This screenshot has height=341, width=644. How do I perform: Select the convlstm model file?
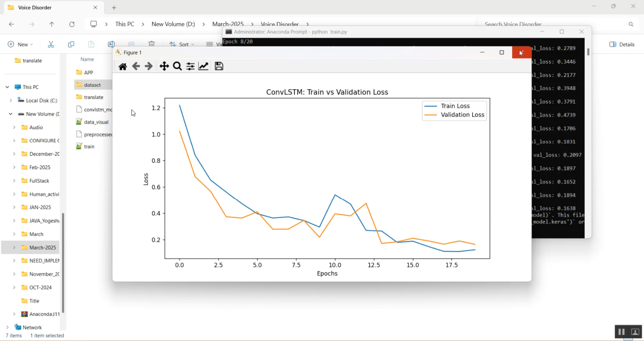[x=94, y=110]
